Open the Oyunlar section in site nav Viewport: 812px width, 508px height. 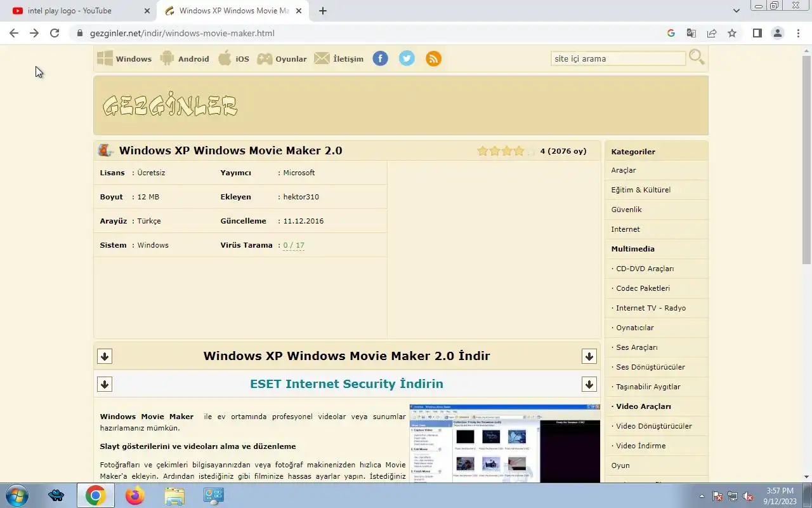click(x=282, y=58)
